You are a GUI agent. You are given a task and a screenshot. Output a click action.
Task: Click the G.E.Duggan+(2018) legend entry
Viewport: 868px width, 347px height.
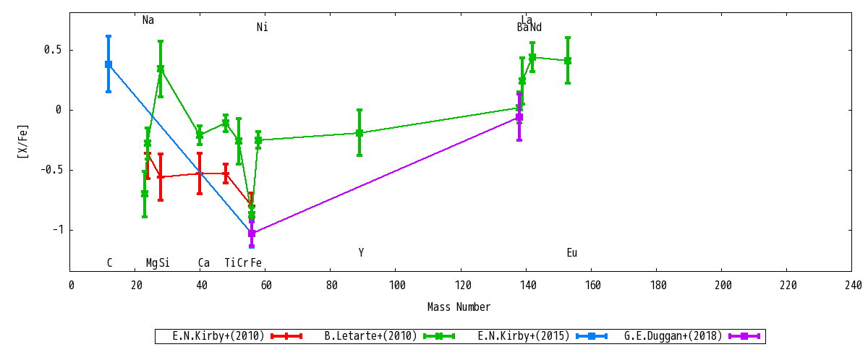(x=673, y=336)
